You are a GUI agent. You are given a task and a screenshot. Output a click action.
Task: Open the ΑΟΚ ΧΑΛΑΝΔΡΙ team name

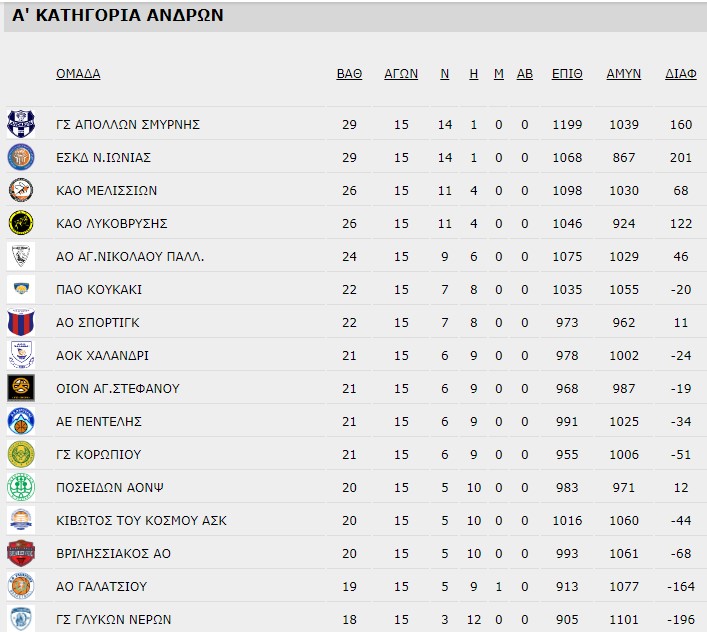tap(104, 355)
